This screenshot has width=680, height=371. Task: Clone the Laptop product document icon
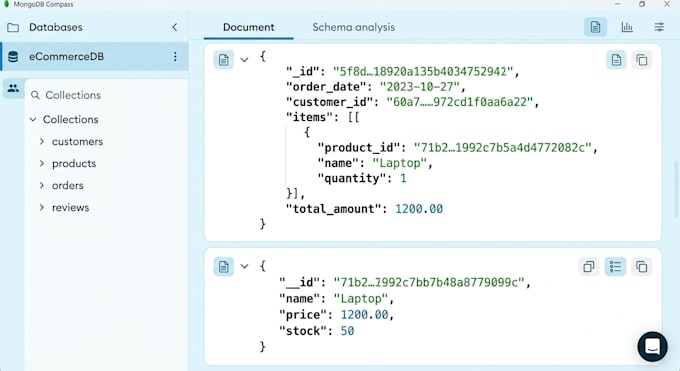tap(588, 266)
